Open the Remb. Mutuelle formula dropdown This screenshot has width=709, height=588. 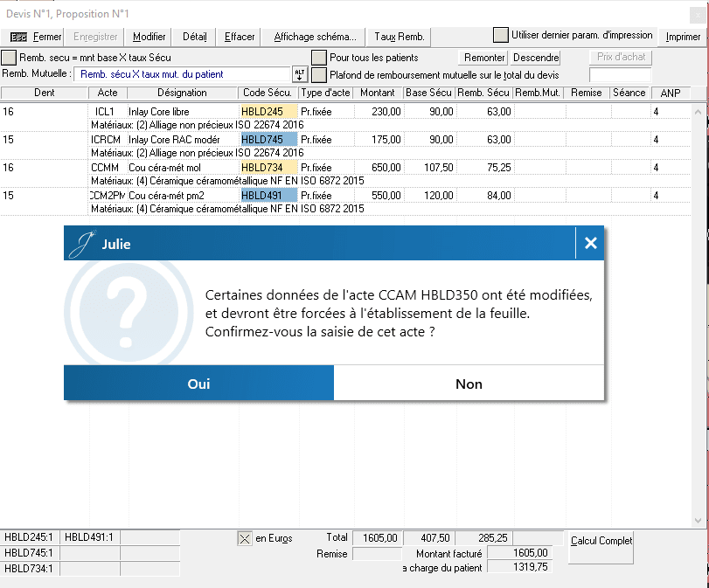tap(182, 75)
